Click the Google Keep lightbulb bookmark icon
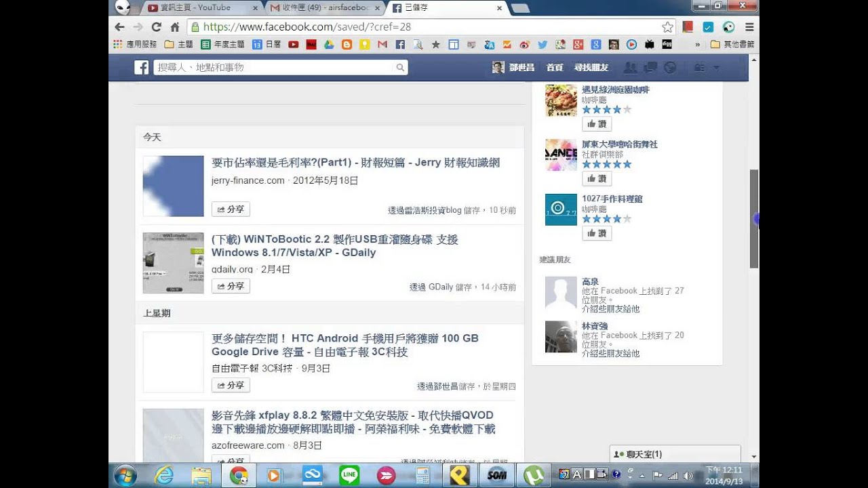The width and height of the screenshot is (868, 488). pos(364,45)
